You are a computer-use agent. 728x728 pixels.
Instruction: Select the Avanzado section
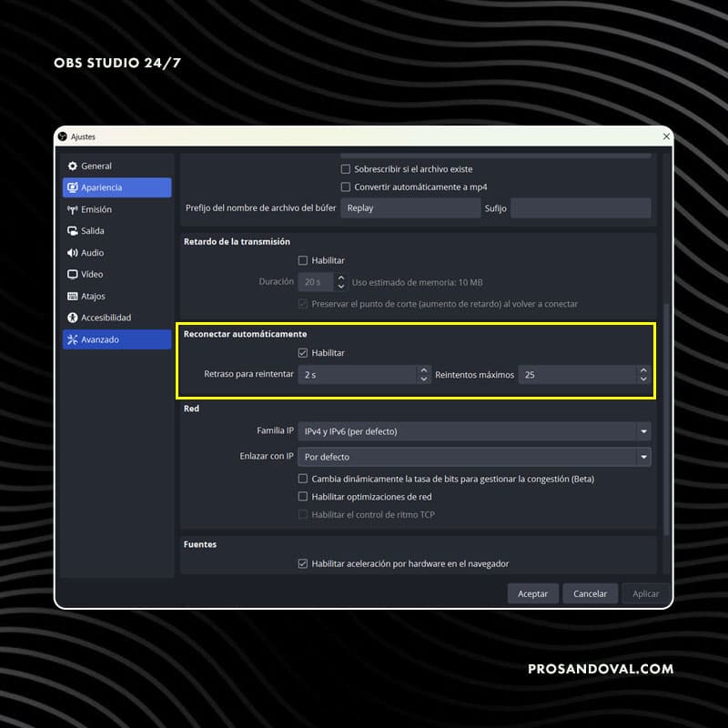coord(117,339)
